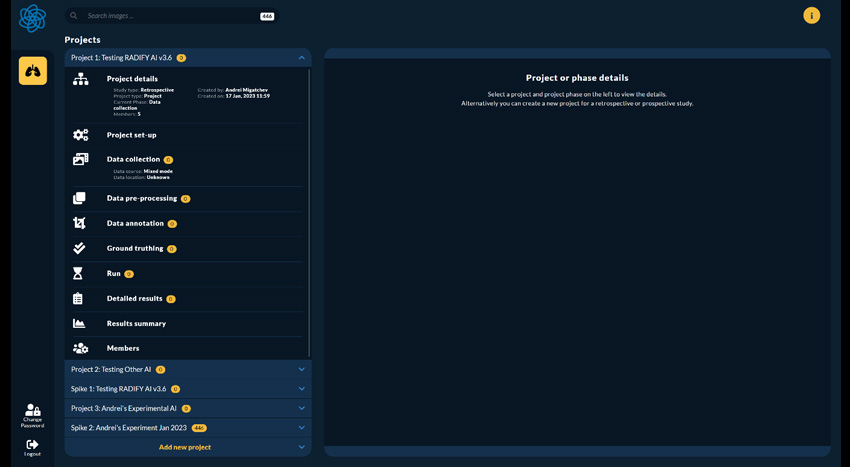
Task: Click the lungs icon in the sidebar
Action: [33, 71]
